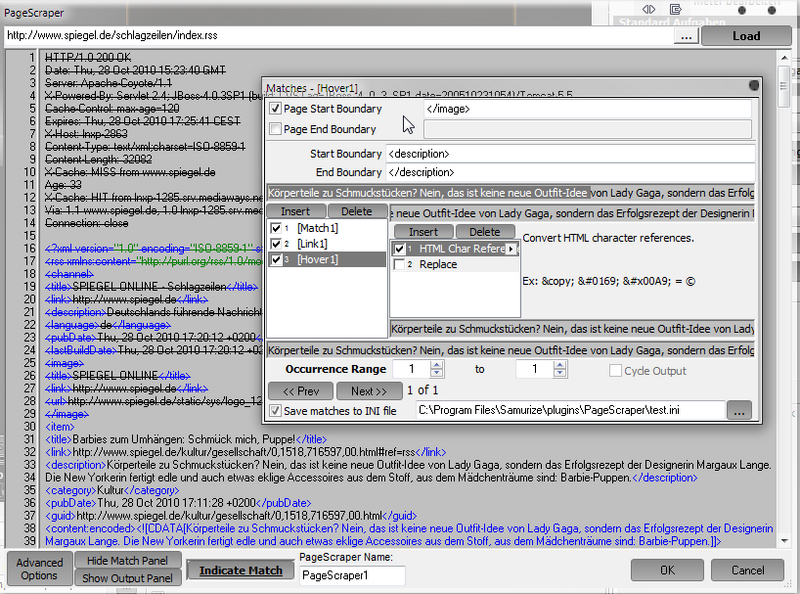Click into the Start Boundary field
This screenshot has width=800, height=594.
pos(570,154)
